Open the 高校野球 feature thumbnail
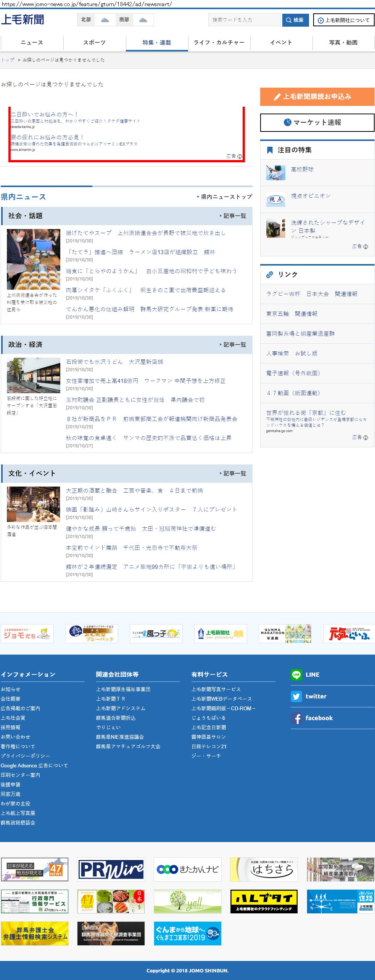The height and width of the screenshot is (980, 375). coord(275,173)
